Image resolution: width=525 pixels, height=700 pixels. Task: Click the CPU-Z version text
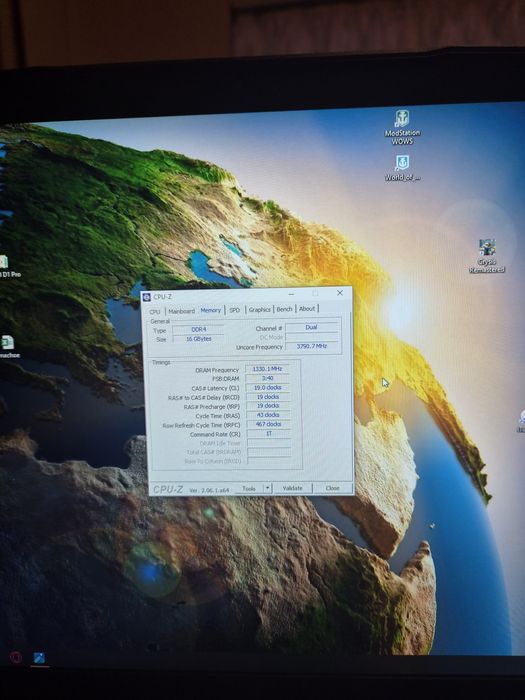209,490
